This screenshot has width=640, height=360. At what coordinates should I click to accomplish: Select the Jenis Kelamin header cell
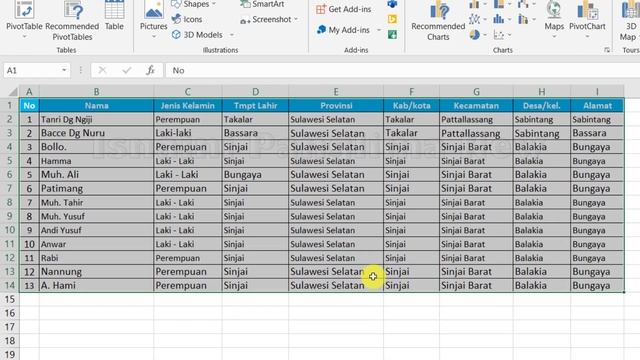coord(188,105)
